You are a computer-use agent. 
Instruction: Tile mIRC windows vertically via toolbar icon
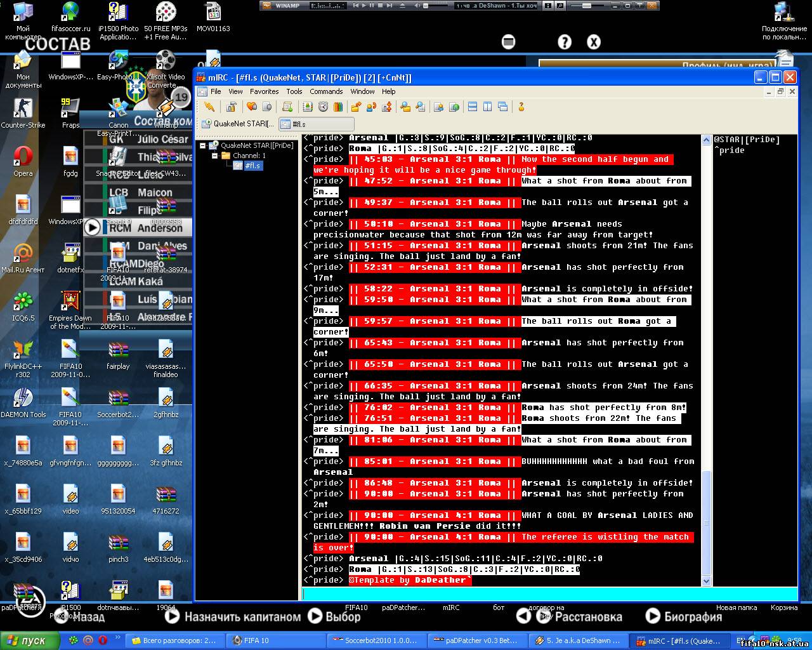coord(488,107)
